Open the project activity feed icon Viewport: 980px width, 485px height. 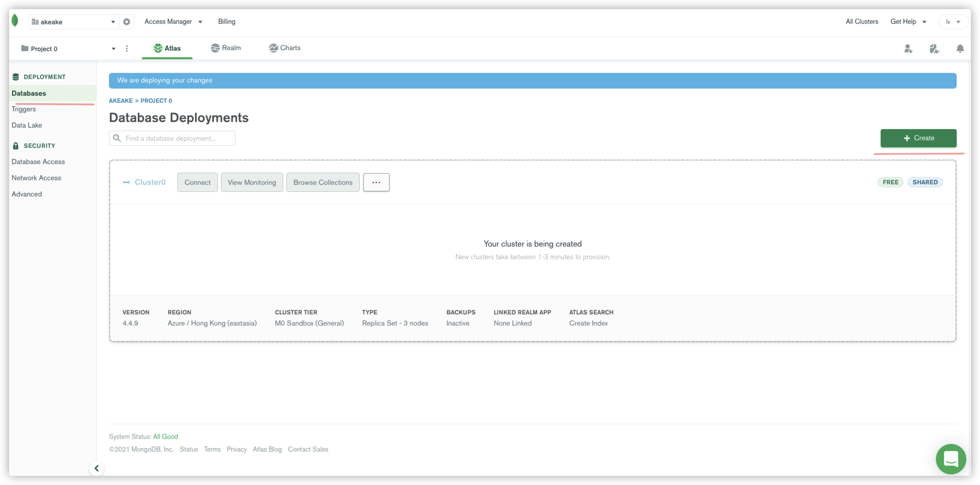(934, 49)
